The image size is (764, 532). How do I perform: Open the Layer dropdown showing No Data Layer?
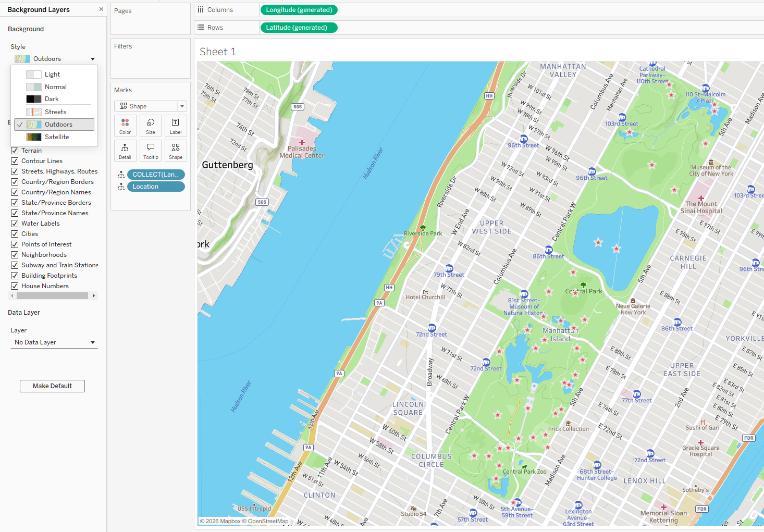(54, 342)
